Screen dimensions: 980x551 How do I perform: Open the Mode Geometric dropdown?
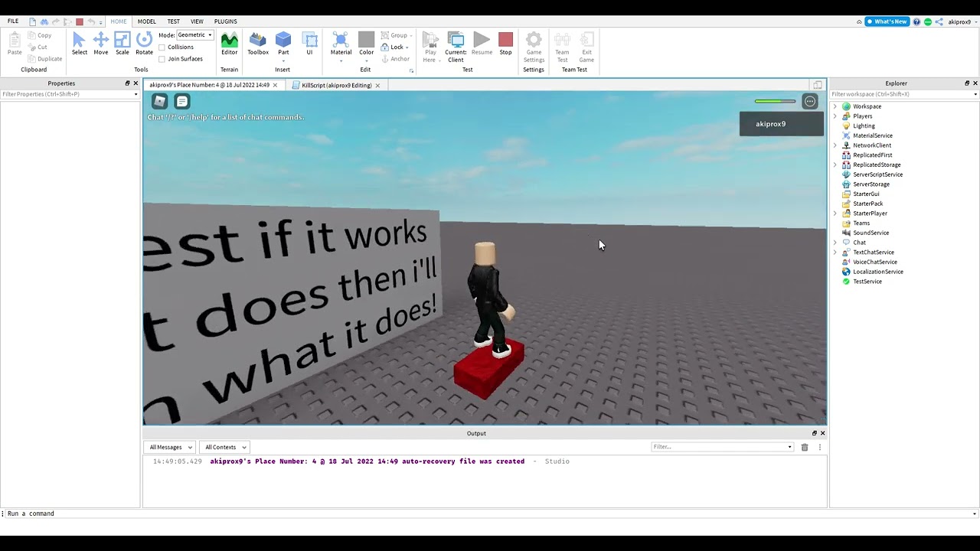(195, 35)
